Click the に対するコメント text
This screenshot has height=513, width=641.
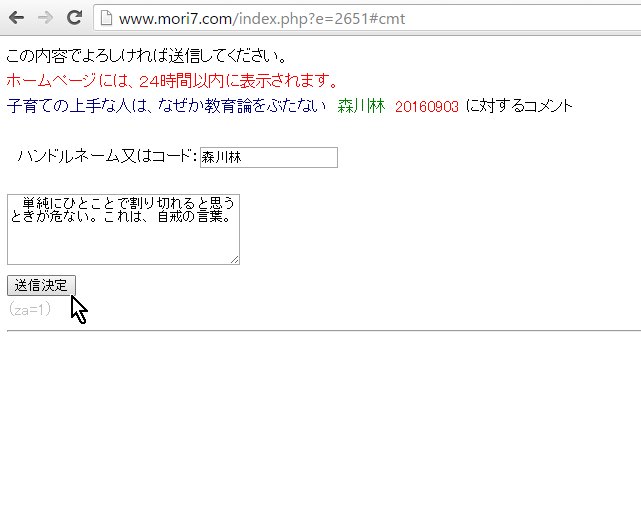coord(519,106)
